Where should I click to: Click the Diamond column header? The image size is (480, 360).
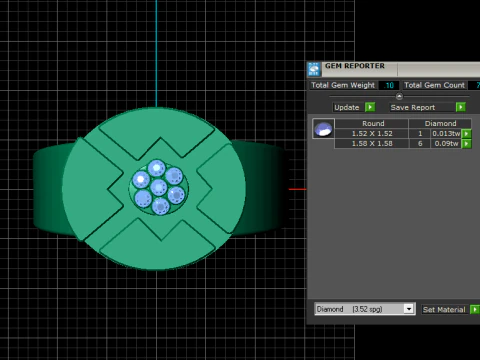[x=440, y=123]
